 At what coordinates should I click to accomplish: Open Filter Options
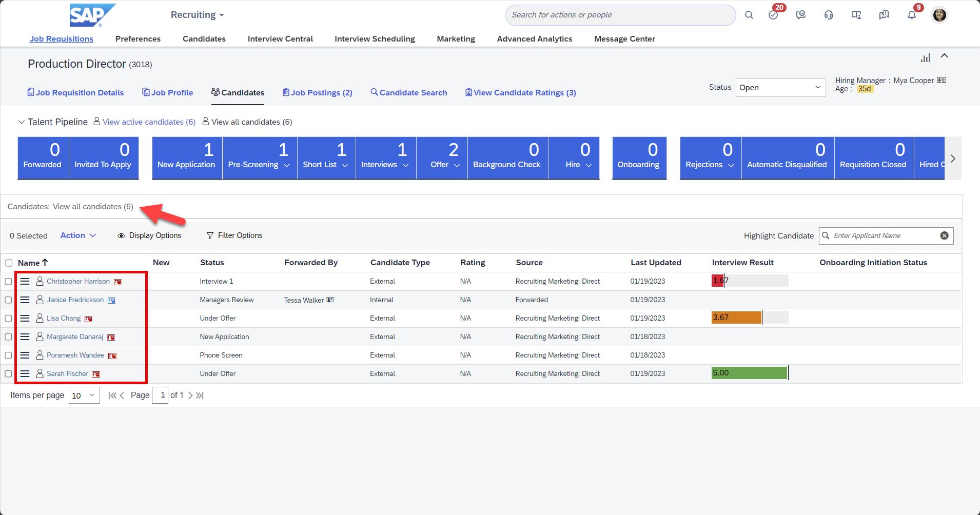click(x=234, y=235)
